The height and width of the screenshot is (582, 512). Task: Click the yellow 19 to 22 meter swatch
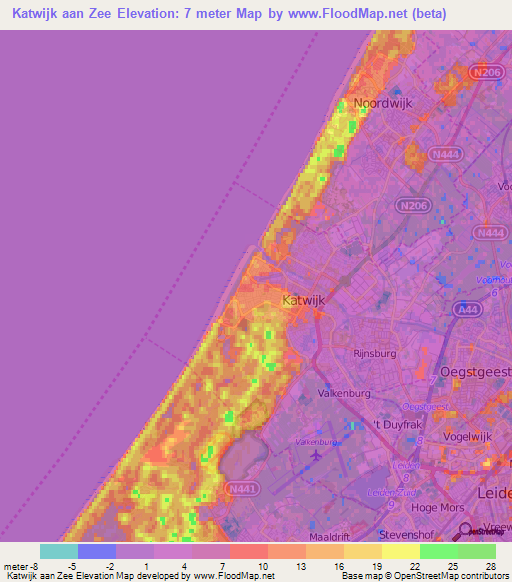[401, 551]
